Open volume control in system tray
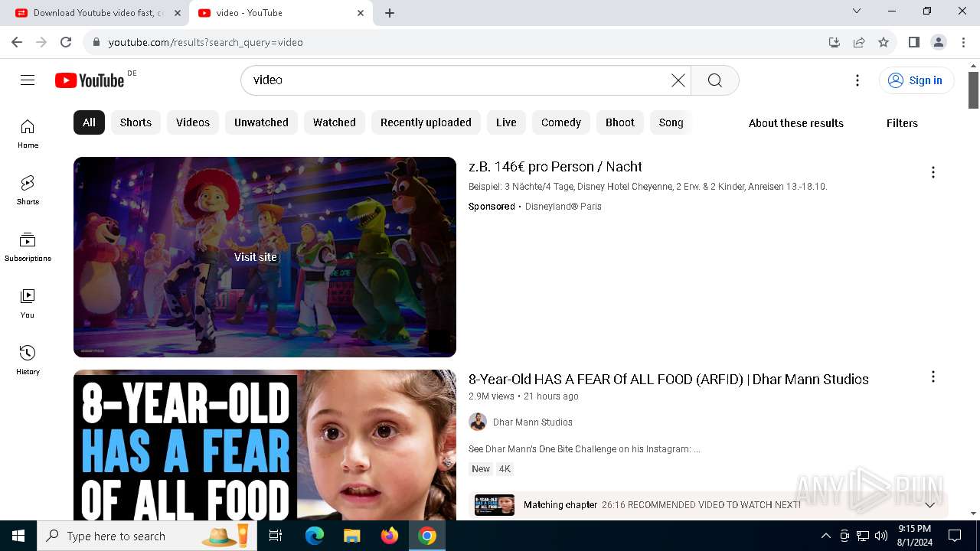The image size is (980, 551). [x=881, y=536]
